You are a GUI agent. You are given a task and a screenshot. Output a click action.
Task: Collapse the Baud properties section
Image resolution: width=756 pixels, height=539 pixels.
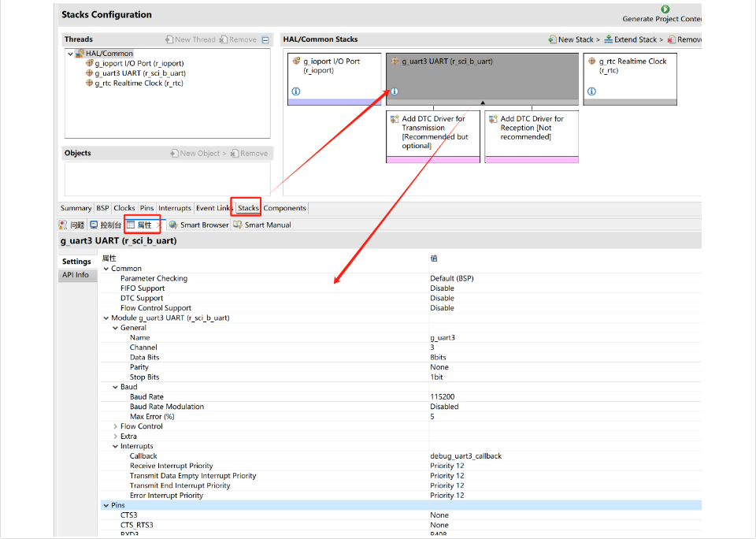click(x=115, y=387)
